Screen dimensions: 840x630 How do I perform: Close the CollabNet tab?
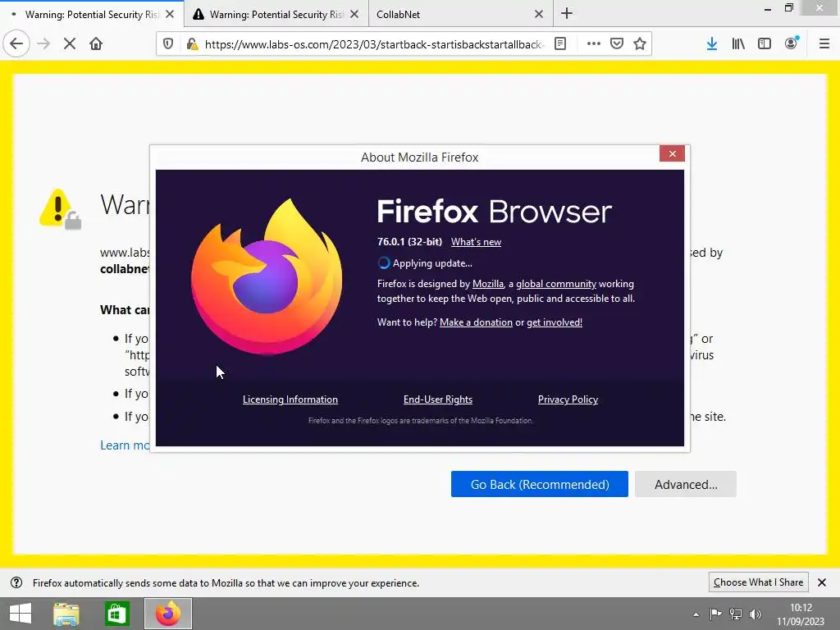(x=539, y=15)
